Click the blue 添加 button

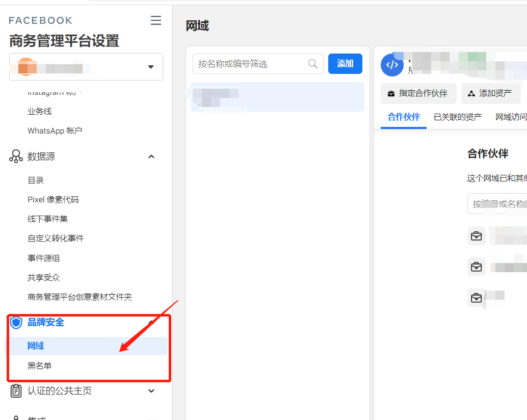(x=345, y=64)
